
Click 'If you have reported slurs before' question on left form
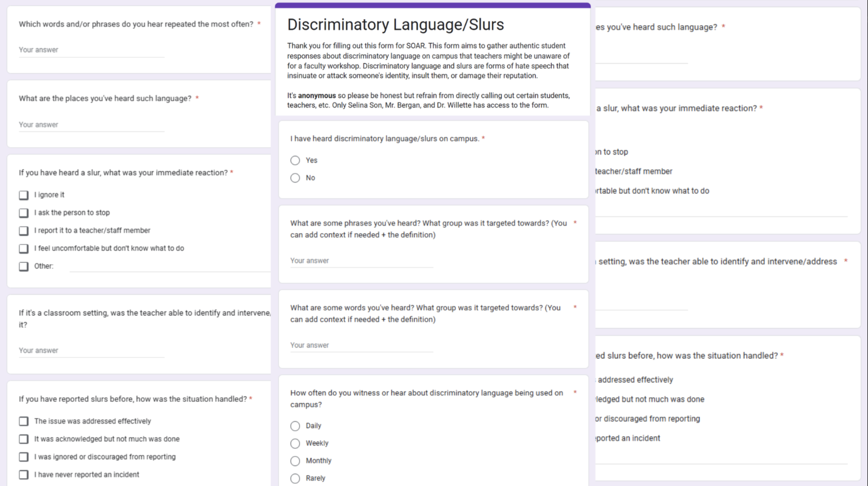[132, 399]
